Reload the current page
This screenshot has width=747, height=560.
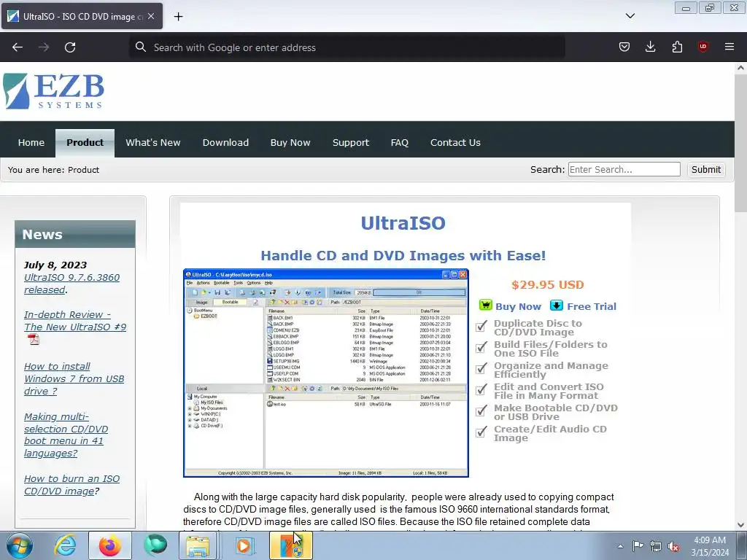(x=70, y=47)
